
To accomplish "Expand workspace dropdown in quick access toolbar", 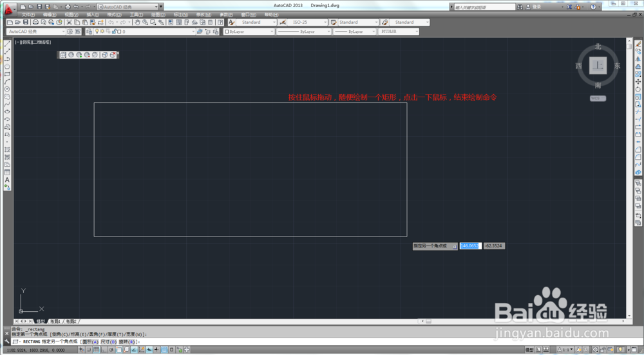I will click(128, 6).
